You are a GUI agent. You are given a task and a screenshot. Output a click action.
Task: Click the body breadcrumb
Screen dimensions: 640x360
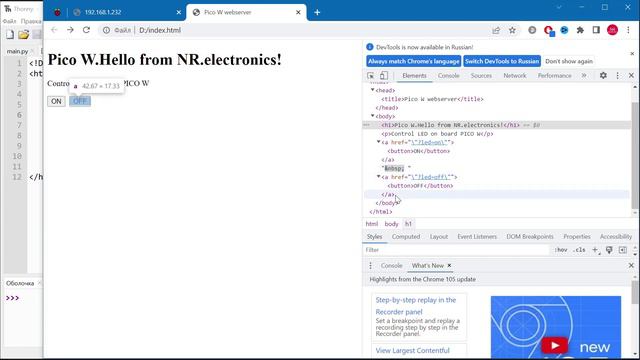pyautogui.click(x=391, y=224)
